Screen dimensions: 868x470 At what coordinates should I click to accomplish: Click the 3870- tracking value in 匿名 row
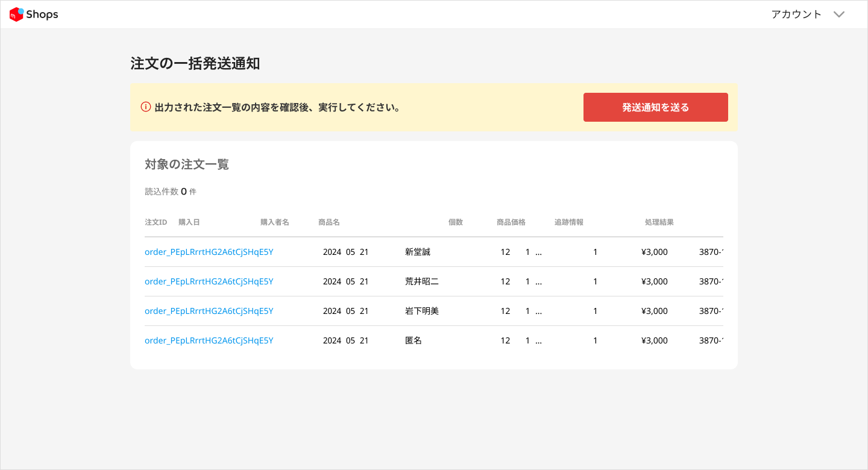coord(711,340)
